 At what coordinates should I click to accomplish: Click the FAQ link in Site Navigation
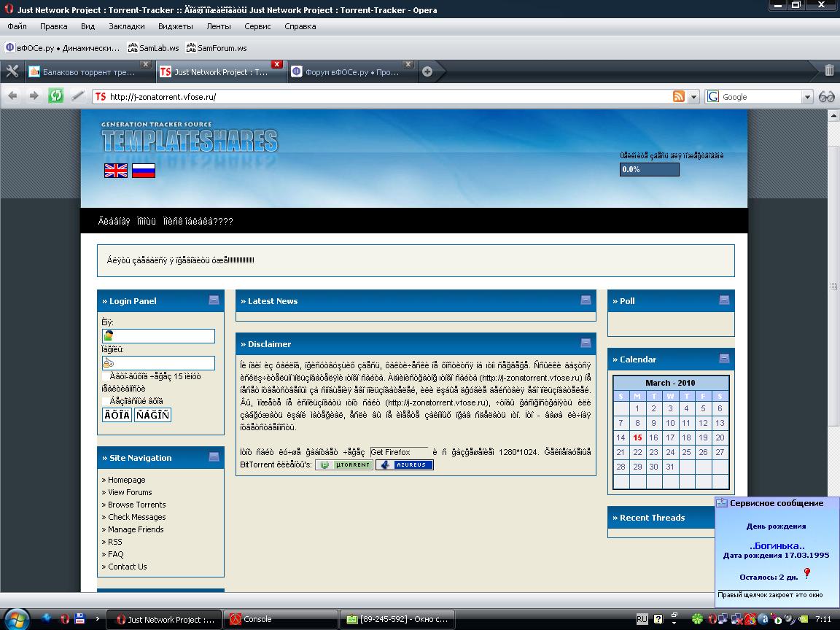115,554
